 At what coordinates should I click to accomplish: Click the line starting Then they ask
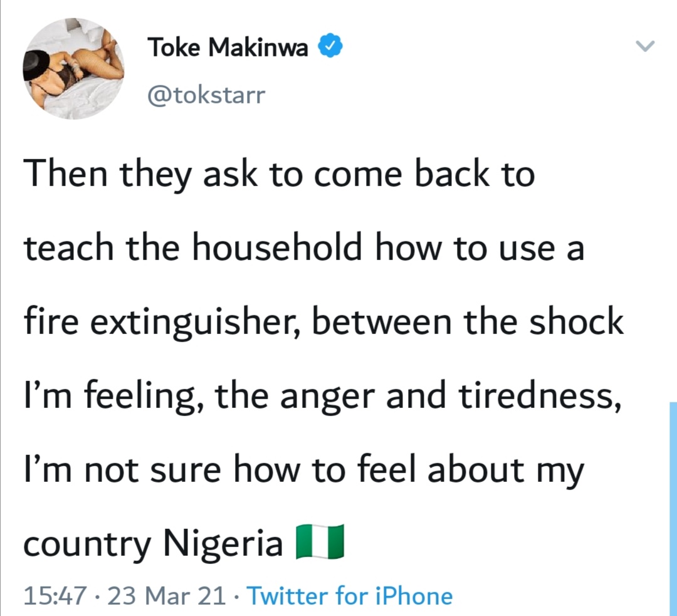pyautogui.click(x=279, y=174)
